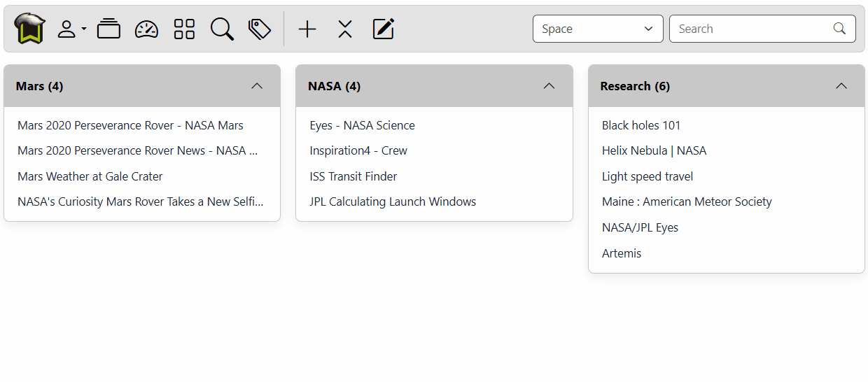Click the Mars (4) group header
Viewport: 868px width, 382px height.
(142, 86)
